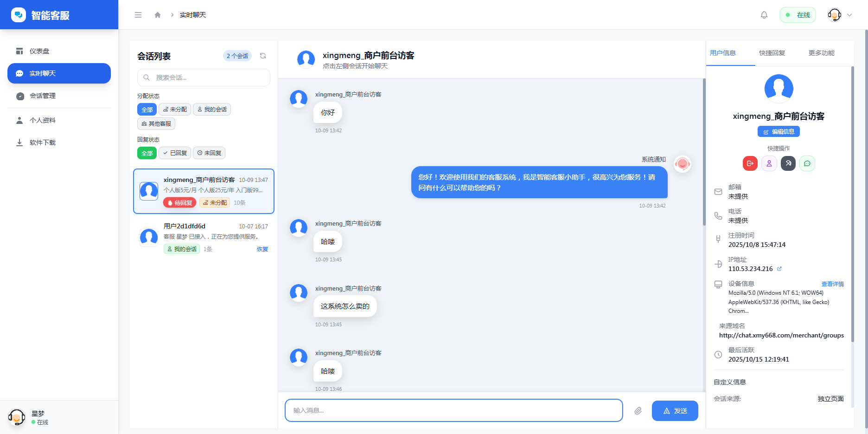868x434 pixels.
Task: Click 未分配 tag on first conversation
Action: point(215,203)
